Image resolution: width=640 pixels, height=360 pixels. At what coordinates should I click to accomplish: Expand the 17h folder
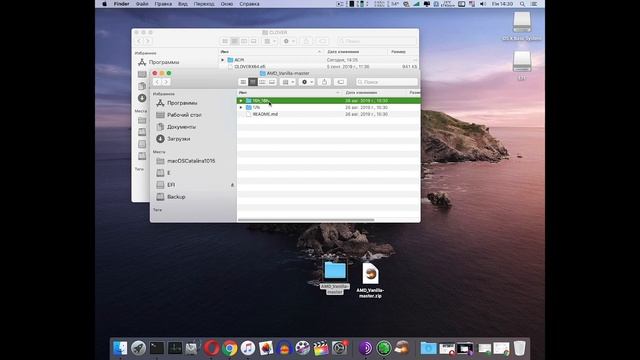pos(241,107)
